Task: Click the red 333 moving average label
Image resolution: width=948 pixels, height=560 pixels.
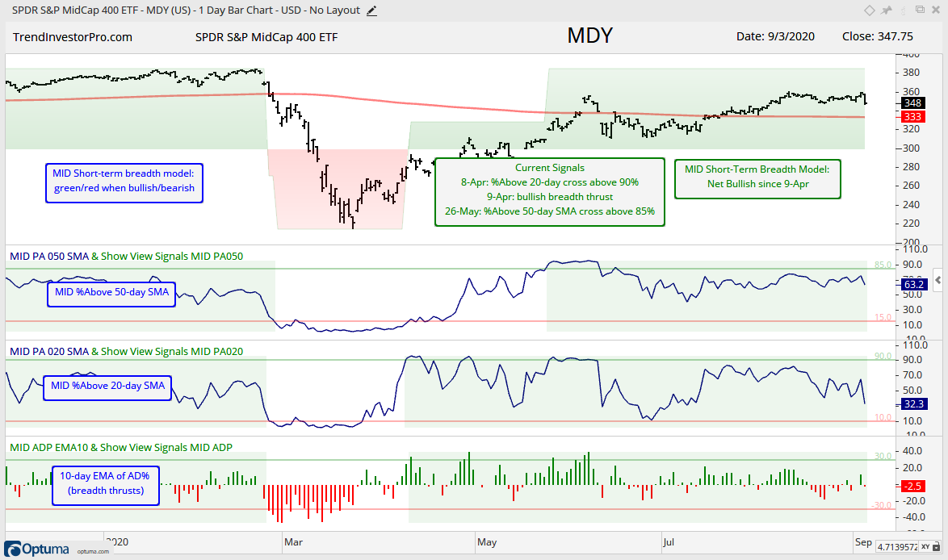Action: pos(912,116)
